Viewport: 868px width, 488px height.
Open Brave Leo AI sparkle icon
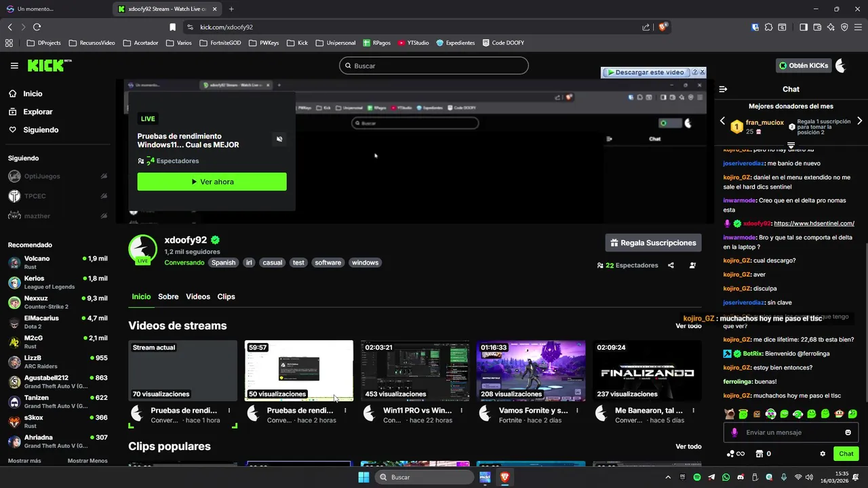[x=831, y=27]
